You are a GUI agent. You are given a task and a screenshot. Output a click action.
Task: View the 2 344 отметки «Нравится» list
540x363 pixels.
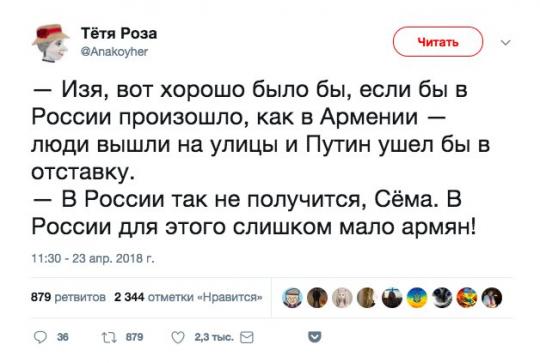pyautogui.click(x=188, y=297)
